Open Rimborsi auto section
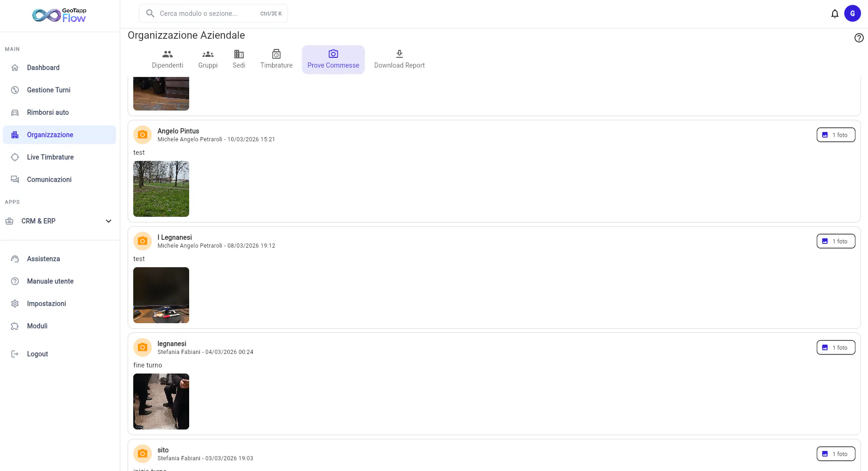The height and width of the screenshot is (471, 868). tap(59, 112)
